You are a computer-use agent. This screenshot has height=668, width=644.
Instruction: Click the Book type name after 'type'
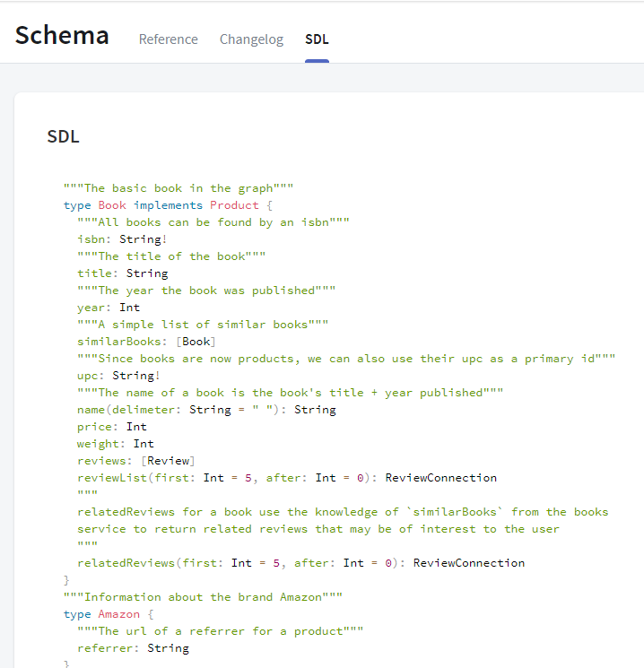tap(112, 205)
